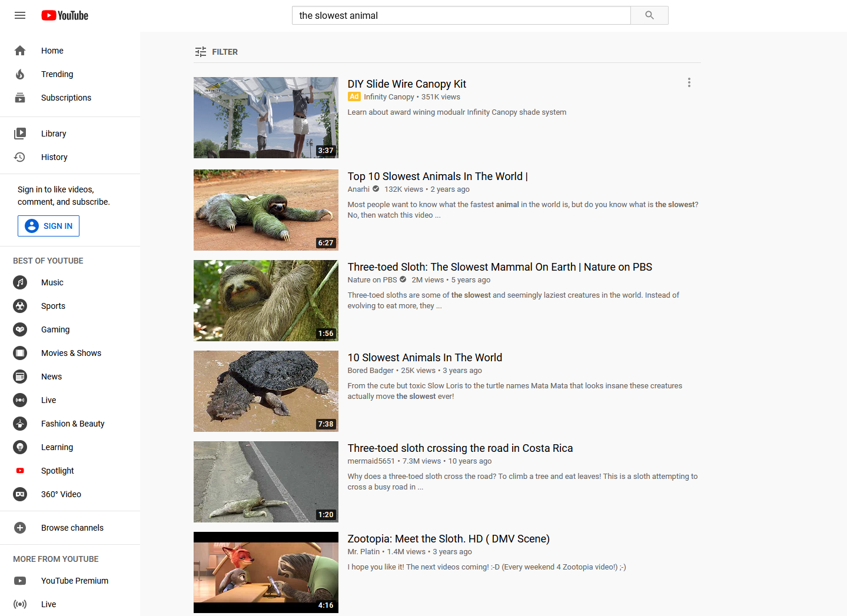
Task: Open the sloth crossing road thumbnail
Action: pyautogui.click(x=266, y=482)
